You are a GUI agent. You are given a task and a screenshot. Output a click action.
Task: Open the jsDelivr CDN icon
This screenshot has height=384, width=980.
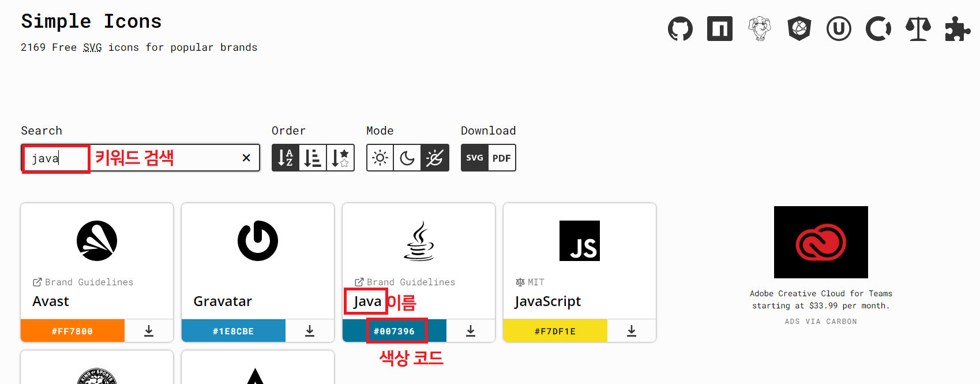[799, 28]
